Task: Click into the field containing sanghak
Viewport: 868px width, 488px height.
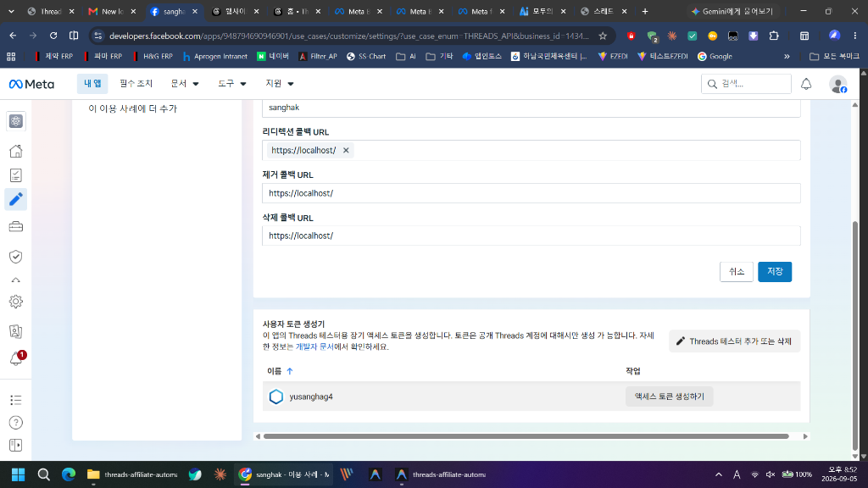Action: click(x=531, y=108)
